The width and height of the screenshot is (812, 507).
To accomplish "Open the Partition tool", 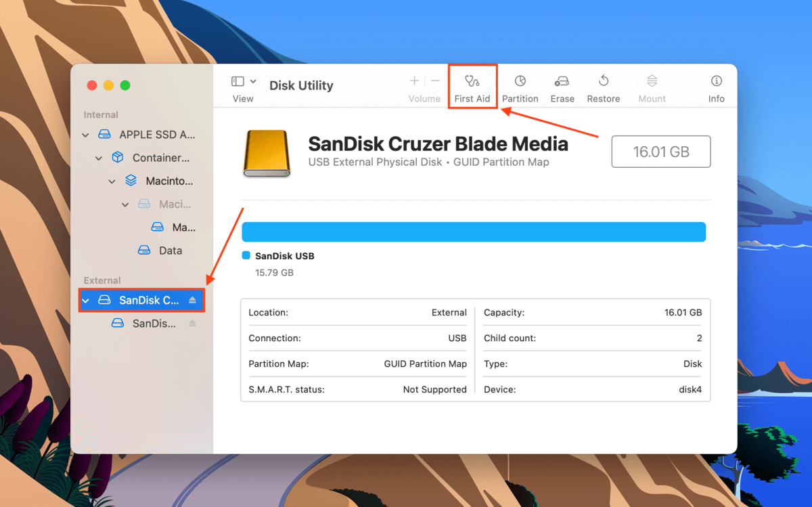I will point(520,89).
